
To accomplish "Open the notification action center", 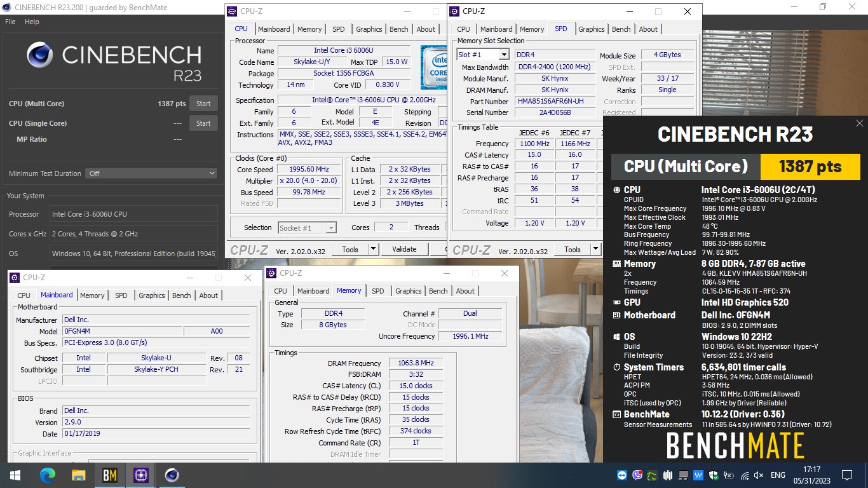I will click(x=846, y=475).
